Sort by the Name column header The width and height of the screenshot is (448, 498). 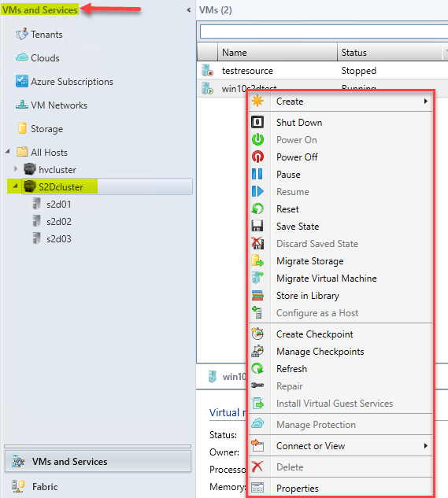pyautogui.click(x=277, y=52)
